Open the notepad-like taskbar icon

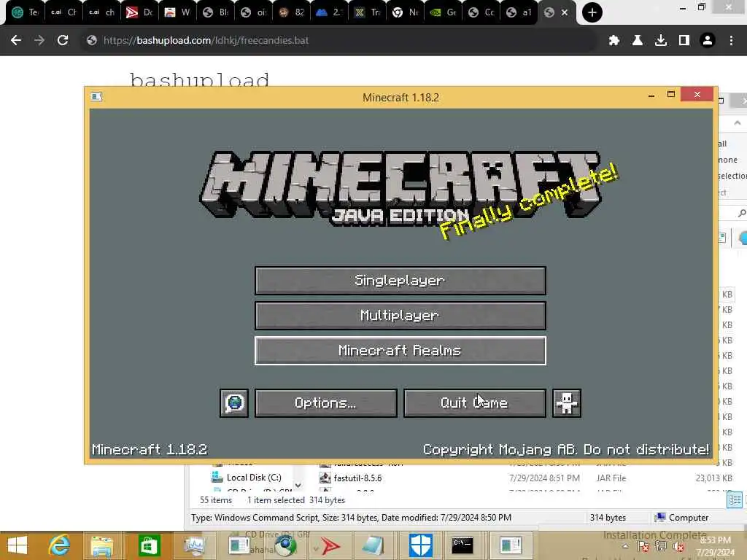tap(374, 545)
